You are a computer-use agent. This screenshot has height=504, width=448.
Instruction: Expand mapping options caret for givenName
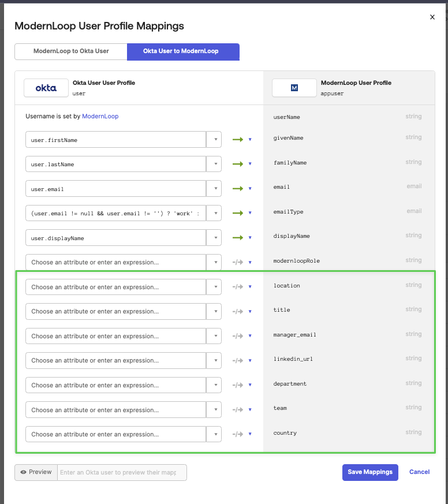[x=250, y=140]
